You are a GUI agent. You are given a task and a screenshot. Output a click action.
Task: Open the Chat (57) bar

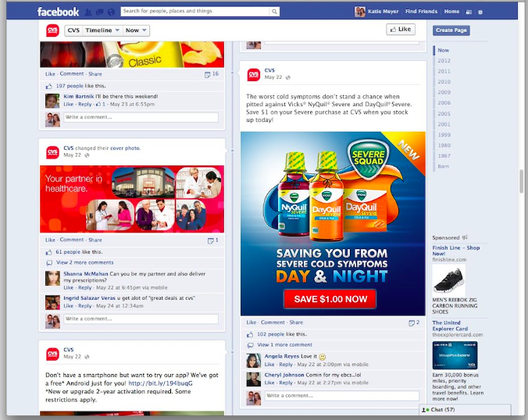[x=465, y=410]
